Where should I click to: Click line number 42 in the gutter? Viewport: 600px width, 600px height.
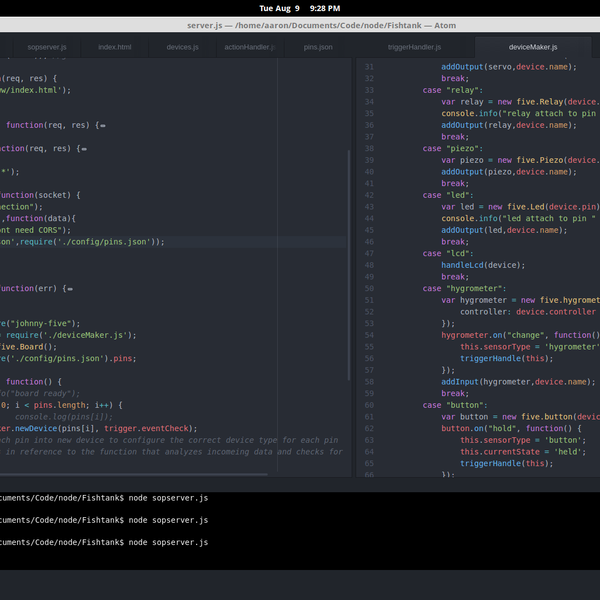point(369,195)
